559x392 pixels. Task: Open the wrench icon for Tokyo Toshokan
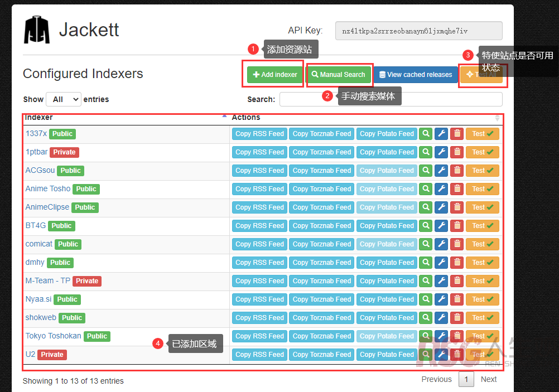pos(441,336)
